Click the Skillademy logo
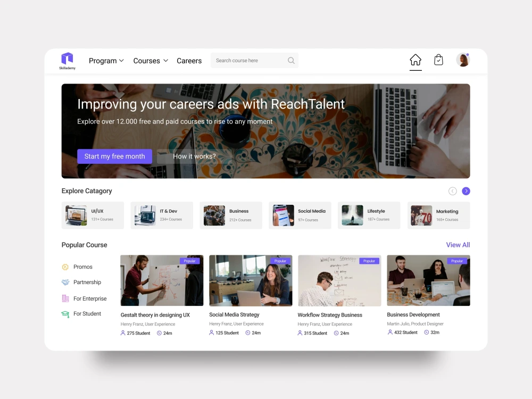Image resolution: width=532 pixels, height=399 pixels. coord(67,60)
